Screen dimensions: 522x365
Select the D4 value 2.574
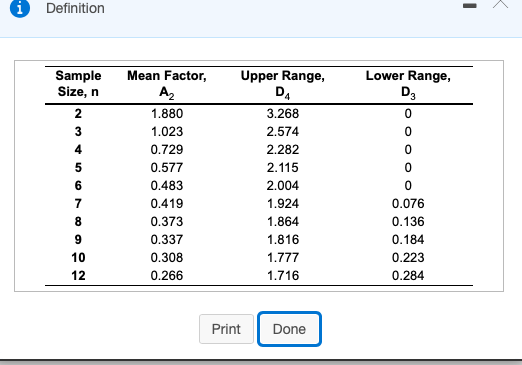[x=283, y=132]
